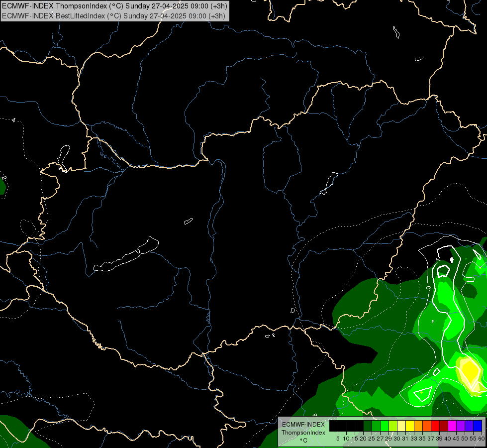
Task: Click the legend label 'ThompsonIndex'
Action: pyautogui.click(x=303, y=433)
